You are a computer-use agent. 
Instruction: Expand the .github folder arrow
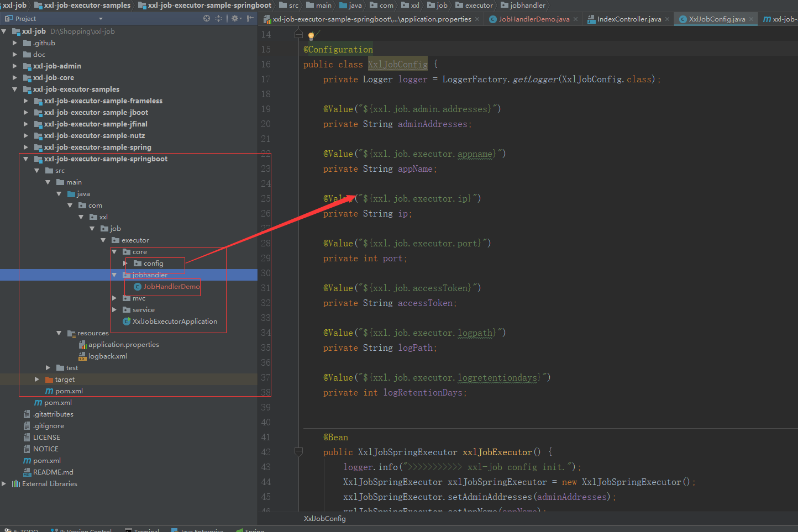pyautogui.click(x=15, y=43)
